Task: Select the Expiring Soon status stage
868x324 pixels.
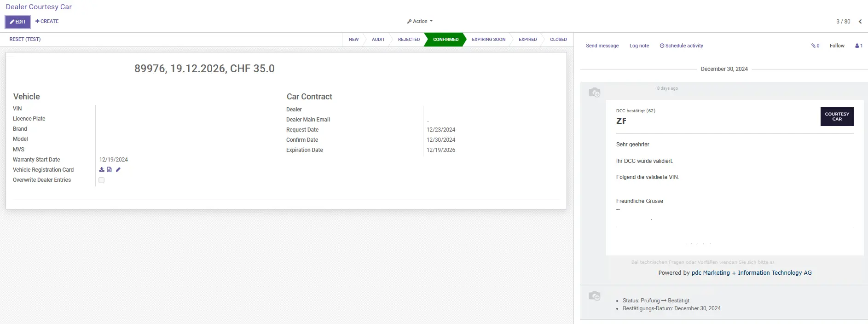Action: coord(488,40)
